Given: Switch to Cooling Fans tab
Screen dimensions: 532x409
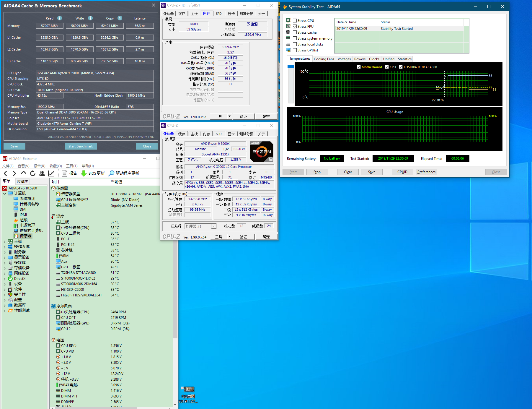Looking at the screenshot, I should [324, 59].
